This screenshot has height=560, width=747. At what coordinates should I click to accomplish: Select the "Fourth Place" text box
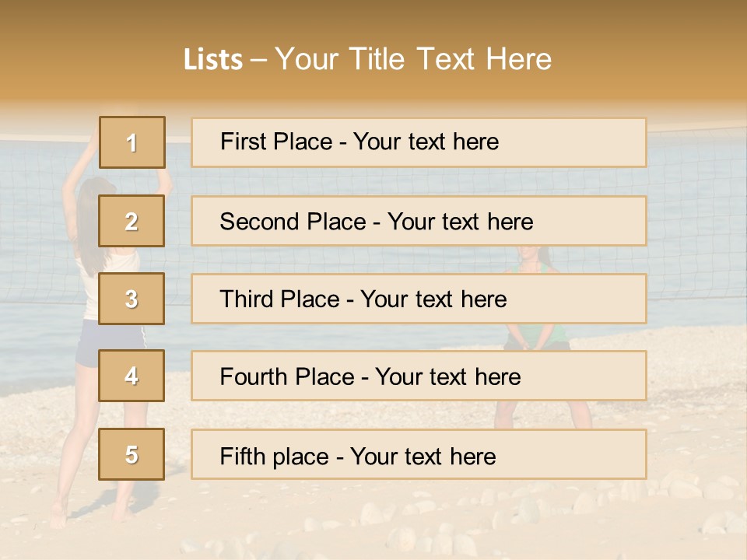click(x=419, y=376)
